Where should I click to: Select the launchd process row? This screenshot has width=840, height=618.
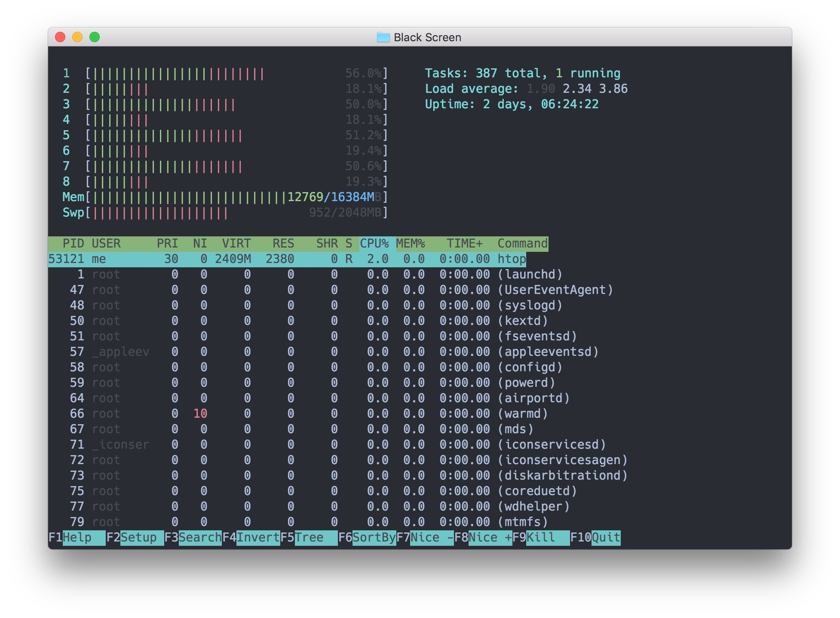pyautogui.click(x=530, y=275)
